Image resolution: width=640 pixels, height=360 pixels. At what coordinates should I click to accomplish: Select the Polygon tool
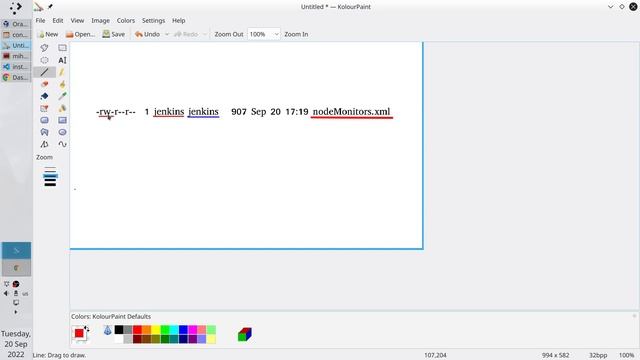point(44,132)
